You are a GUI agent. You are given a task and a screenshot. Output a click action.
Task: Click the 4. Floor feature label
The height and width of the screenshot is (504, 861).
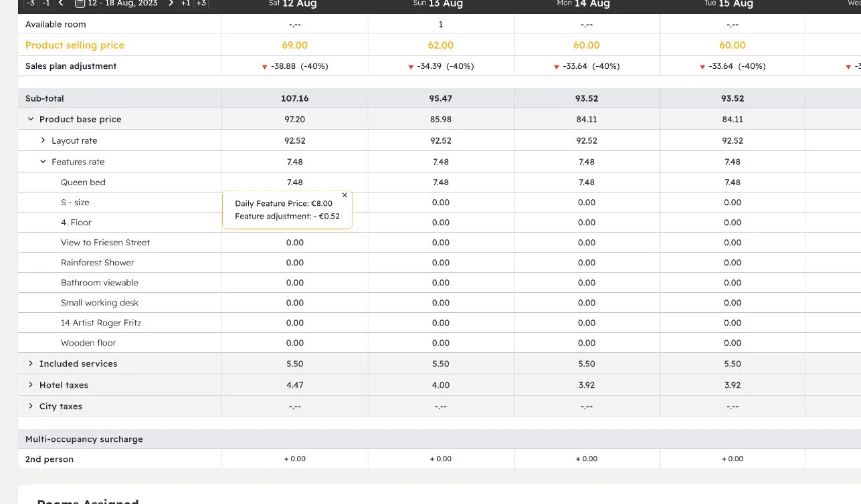pyautogui.click(x=76, y=223)
